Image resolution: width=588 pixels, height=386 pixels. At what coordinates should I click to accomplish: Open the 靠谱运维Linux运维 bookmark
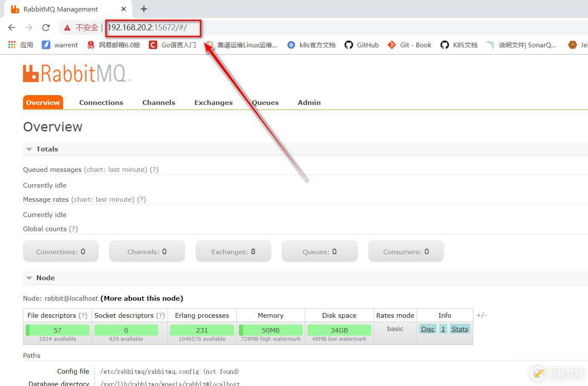click(241, 45)
